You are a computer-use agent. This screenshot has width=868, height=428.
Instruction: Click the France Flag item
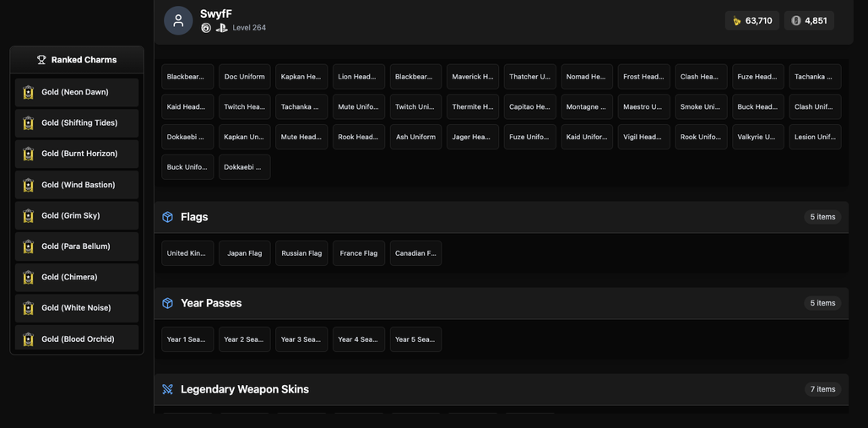pos(359,253)
